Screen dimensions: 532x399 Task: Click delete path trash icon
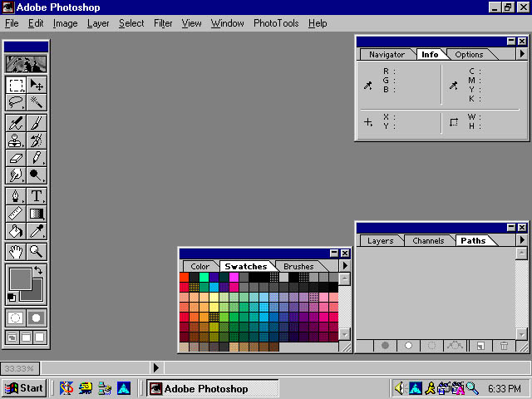(x=505, y=346)
